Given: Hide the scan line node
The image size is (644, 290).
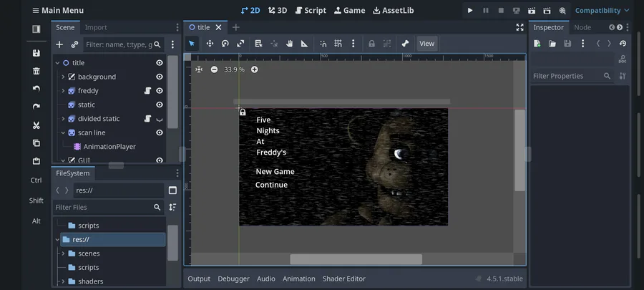Looking at the screenshot, I should click(x=160, y=132).
